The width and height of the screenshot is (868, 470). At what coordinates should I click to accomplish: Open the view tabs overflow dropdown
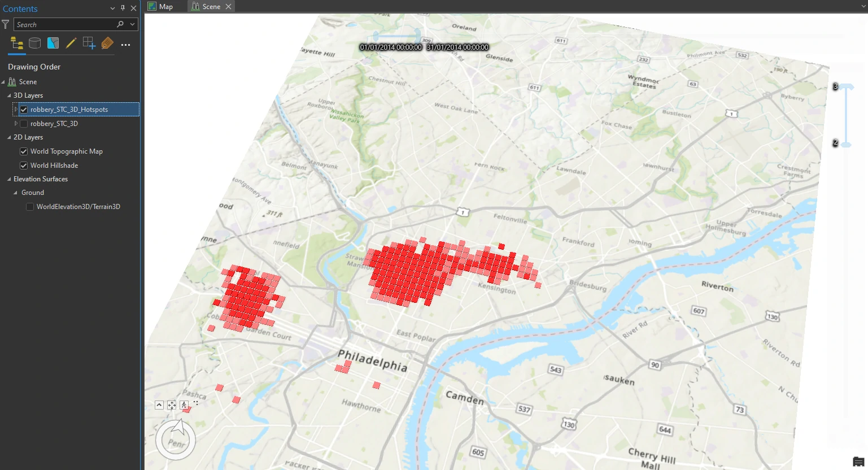point(863,6)
